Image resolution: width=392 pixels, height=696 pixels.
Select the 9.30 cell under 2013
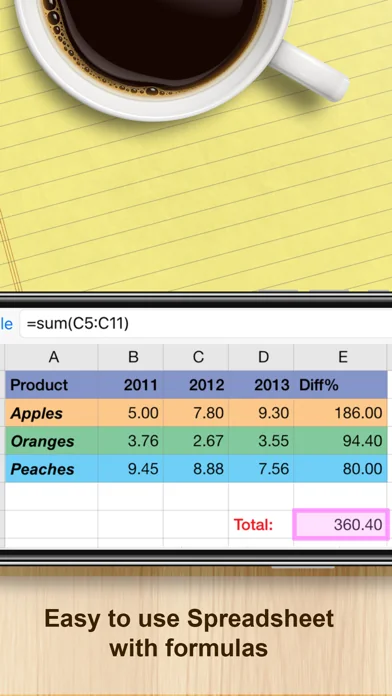pyautogui.click(x=261, y=413)
